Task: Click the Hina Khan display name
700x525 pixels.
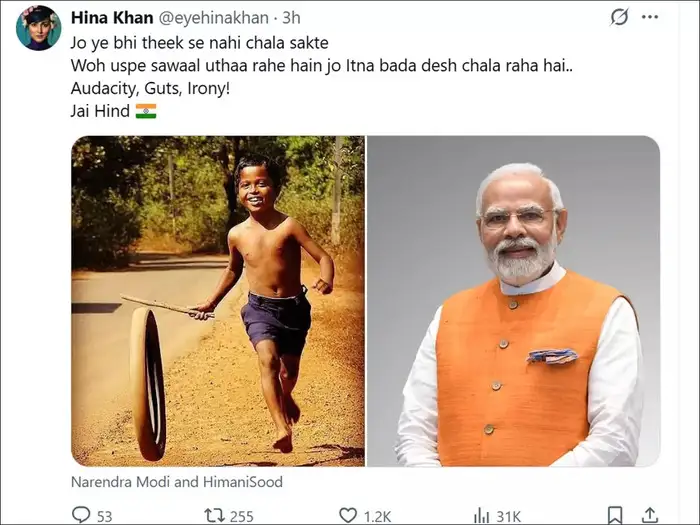Action: pyautogui.click(x=111, y=18)
